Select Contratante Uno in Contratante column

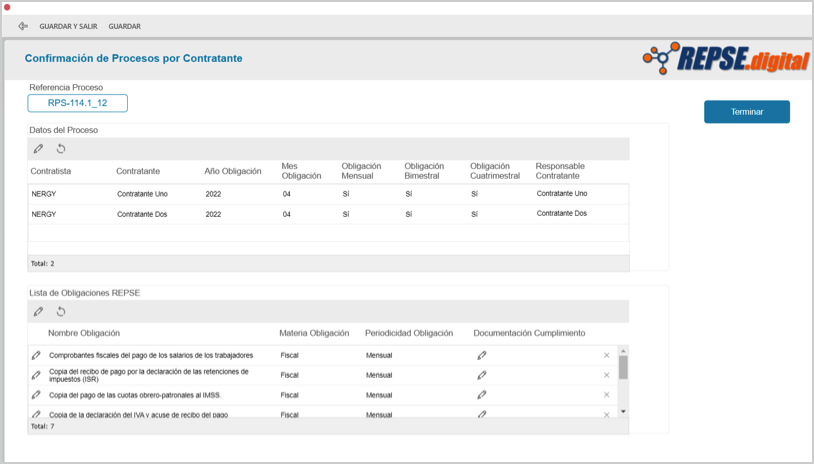click(x=142, y=194)
